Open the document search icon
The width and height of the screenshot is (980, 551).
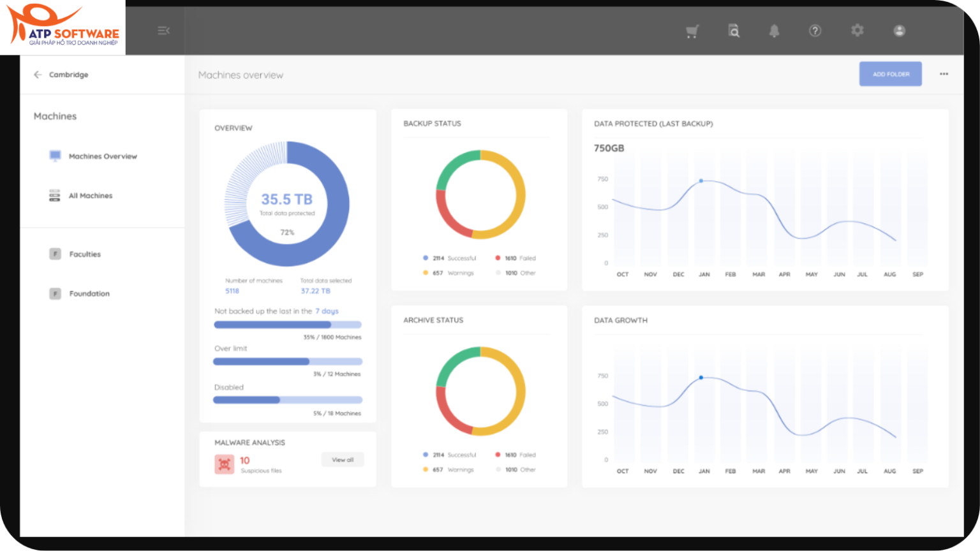(x=733, y=30)
